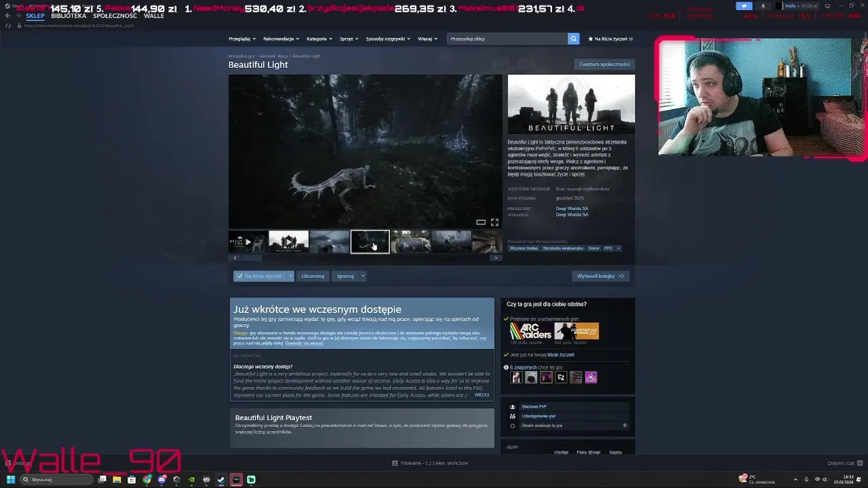Open the first friend avatar wanting this game
Image resolution: width=868 pixels, height=488 pixels.
(x=516, y=378)
